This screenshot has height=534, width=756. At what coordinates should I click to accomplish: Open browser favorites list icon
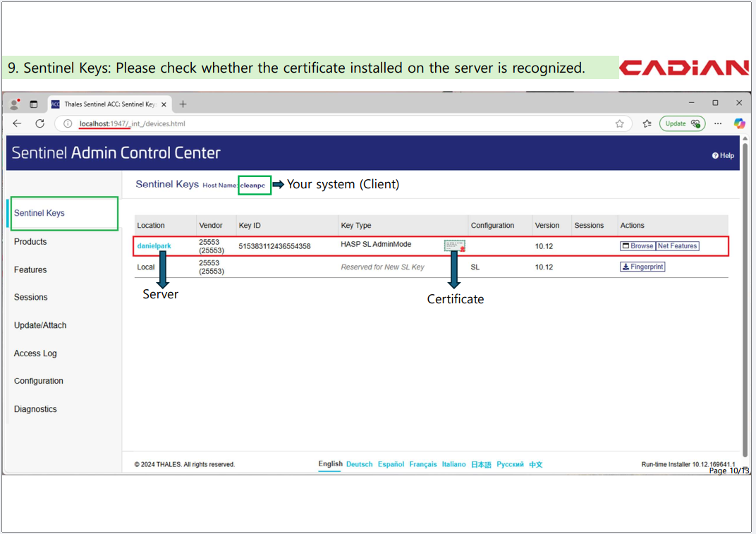647,123
